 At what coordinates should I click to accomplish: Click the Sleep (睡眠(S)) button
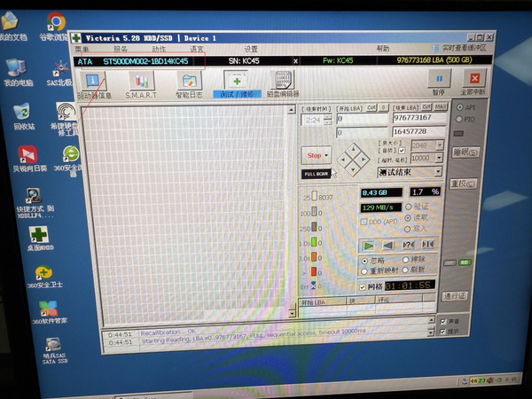point(465,152)
